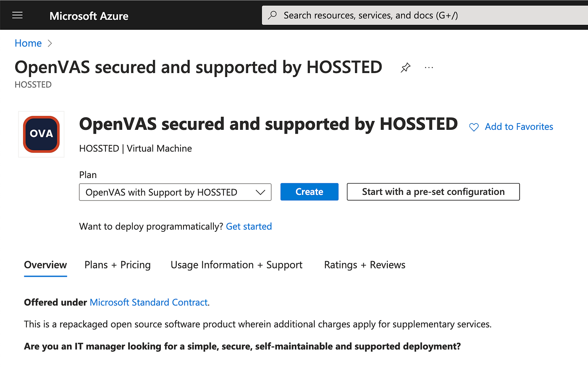
Task: Click the Microsoft Azure logo
Action: click(x=89, y=16)
